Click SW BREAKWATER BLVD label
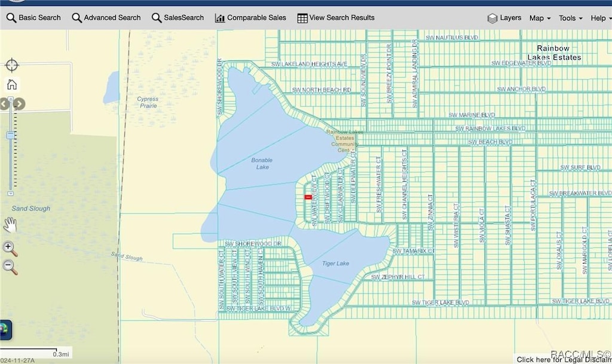612x364 pixels. 580,193
